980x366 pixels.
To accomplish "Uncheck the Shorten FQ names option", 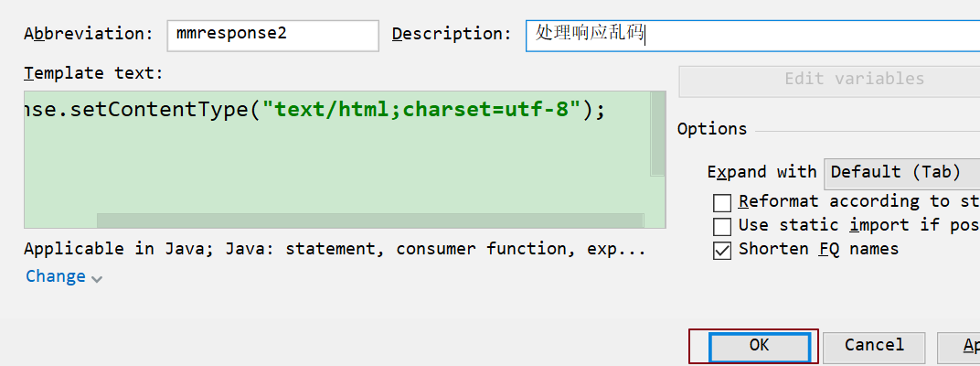I will click(722, 250).
